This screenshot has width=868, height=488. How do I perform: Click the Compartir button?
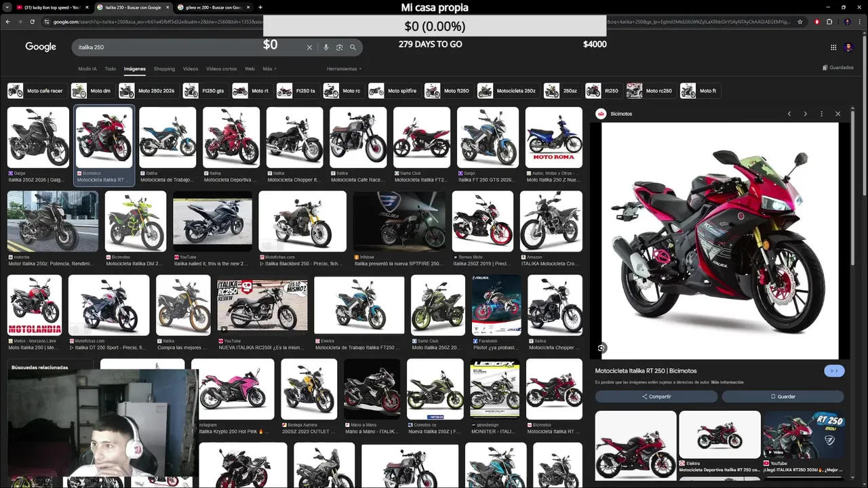click(656, 396)
